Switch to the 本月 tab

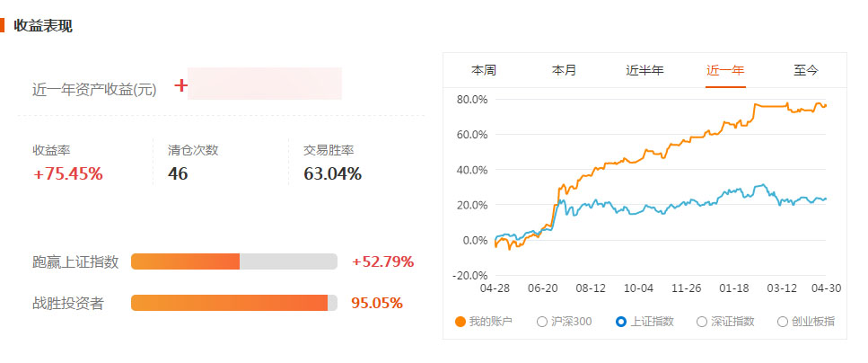[564, 70]
